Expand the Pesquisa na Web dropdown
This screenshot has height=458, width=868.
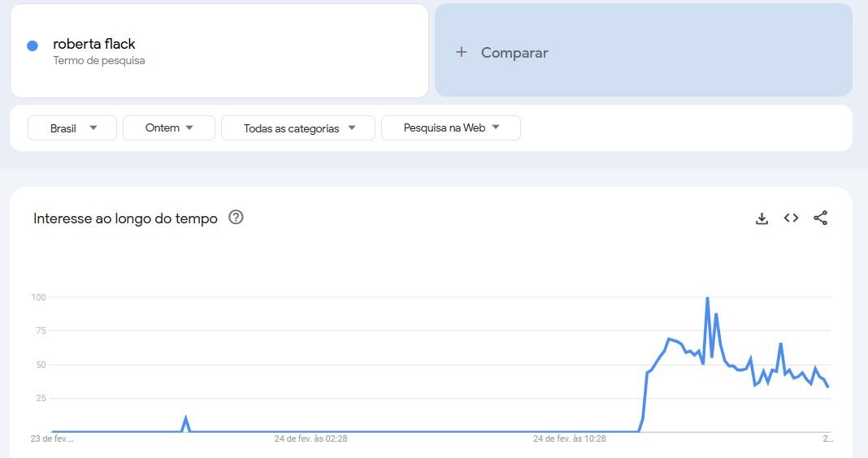(451, 127)
